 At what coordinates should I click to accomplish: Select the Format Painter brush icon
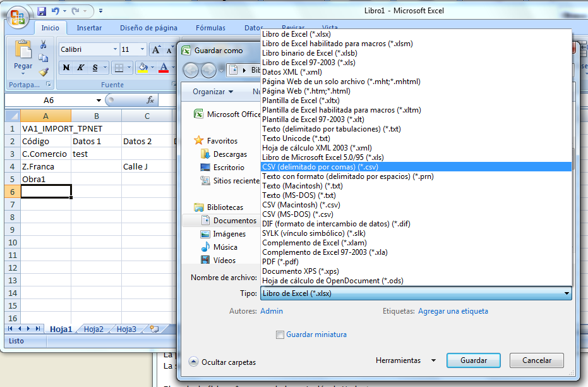point(44,71)
